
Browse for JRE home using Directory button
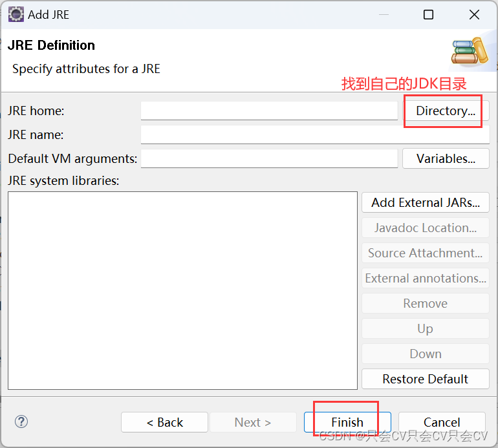446,111
